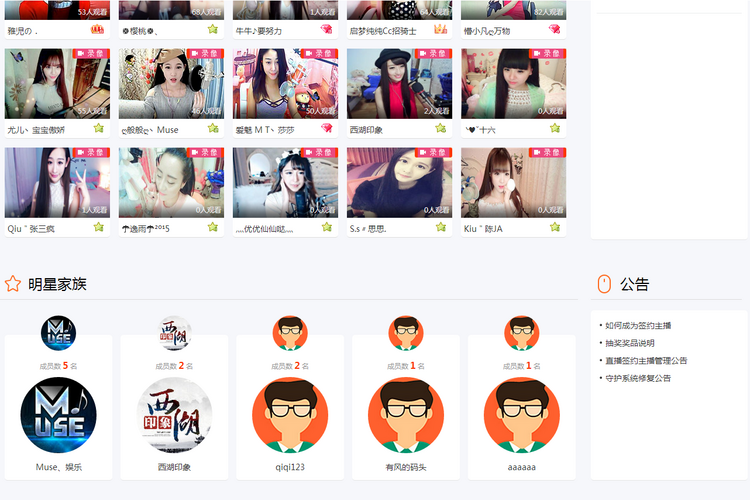This screenshot has height=500, width=750.
Task: Open the 抽奖奖品说明 announcement
Action: [x=629, y=343]
